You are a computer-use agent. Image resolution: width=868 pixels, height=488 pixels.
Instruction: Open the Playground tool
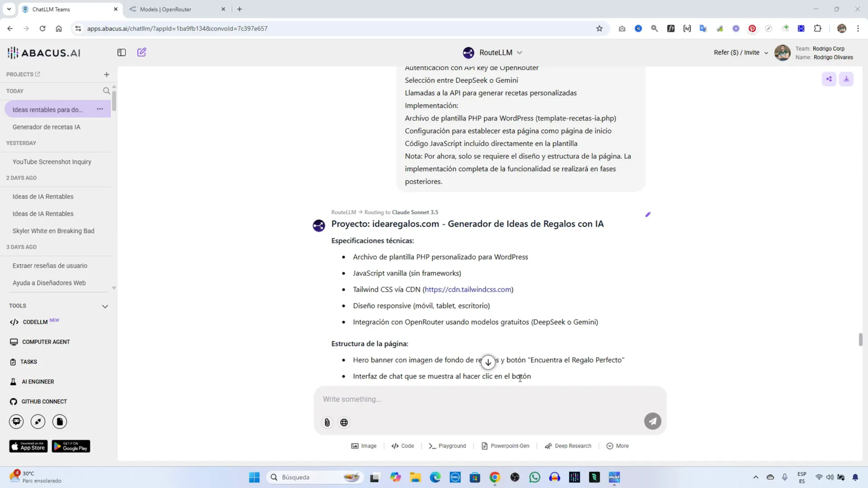tap(447, 445)
